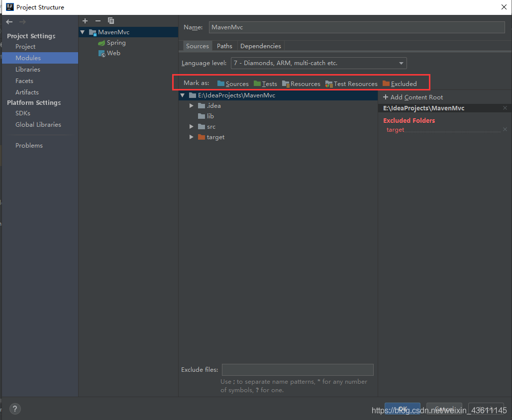Remove the E:\IdeaProjects\MavenMvc content root

[x=505, y=108]
